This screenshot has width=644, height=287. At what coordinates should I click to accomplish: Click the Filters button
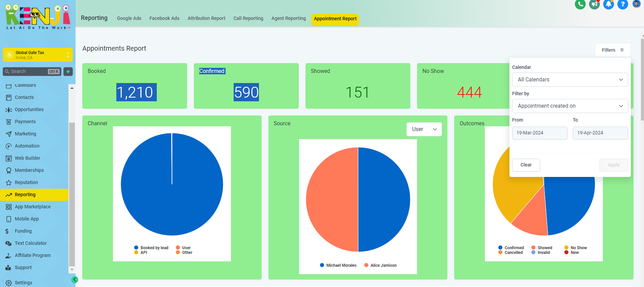pos(613,50)
